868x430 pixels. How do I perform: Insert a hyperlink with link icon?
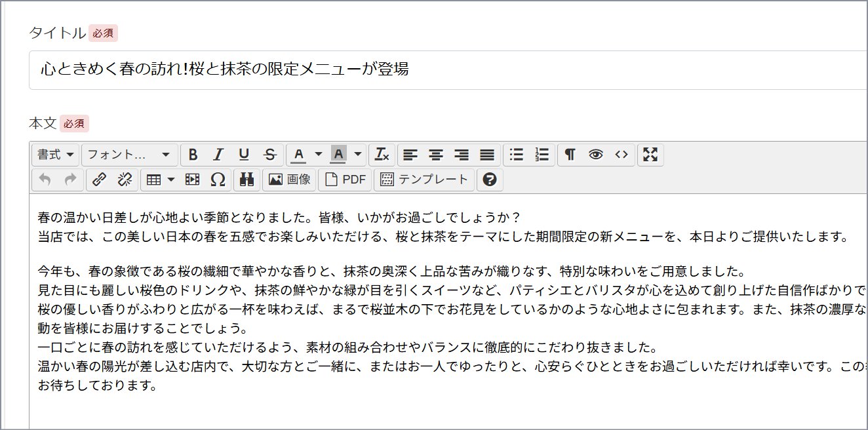tap(99, 180)
